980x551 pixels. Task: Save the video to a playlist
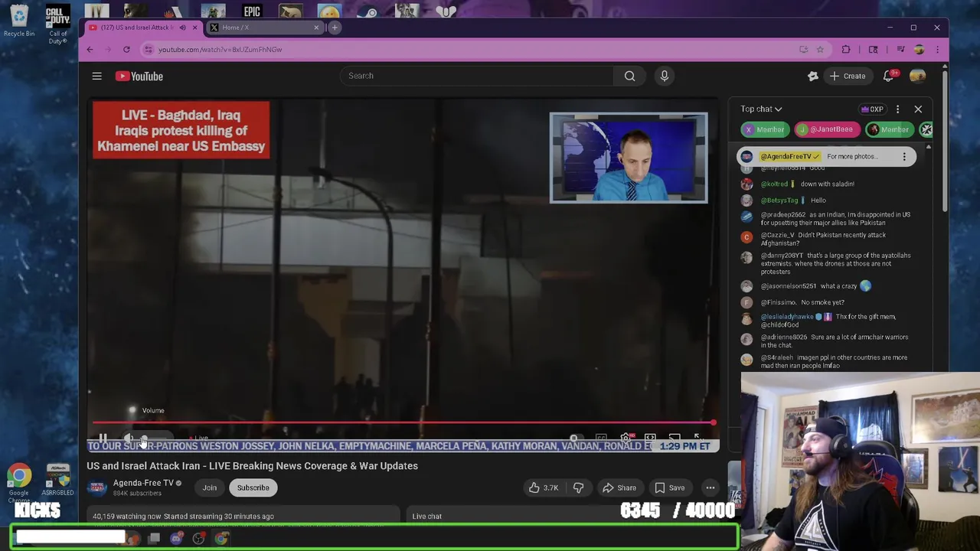point(670,487)
